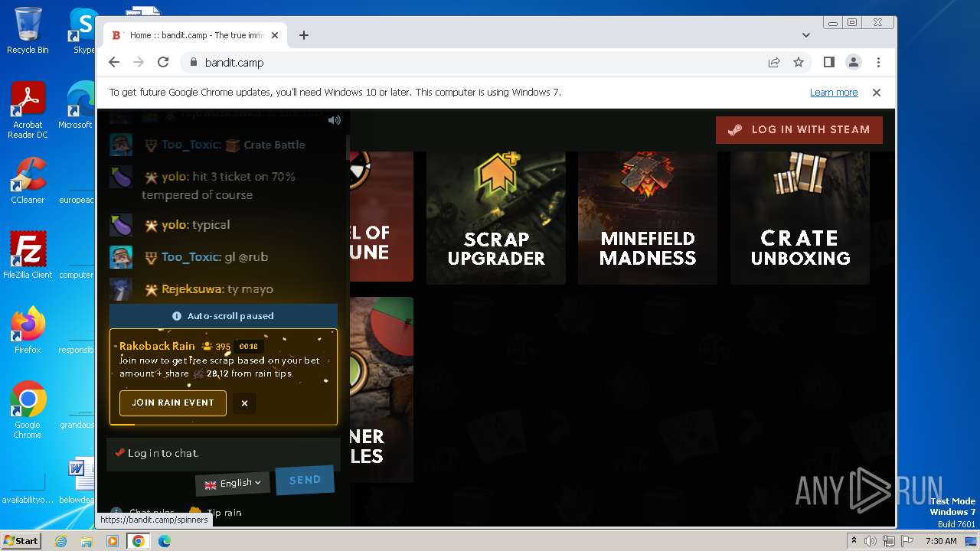
Task: Open the Chat rules link
Action: click(143, 513)
